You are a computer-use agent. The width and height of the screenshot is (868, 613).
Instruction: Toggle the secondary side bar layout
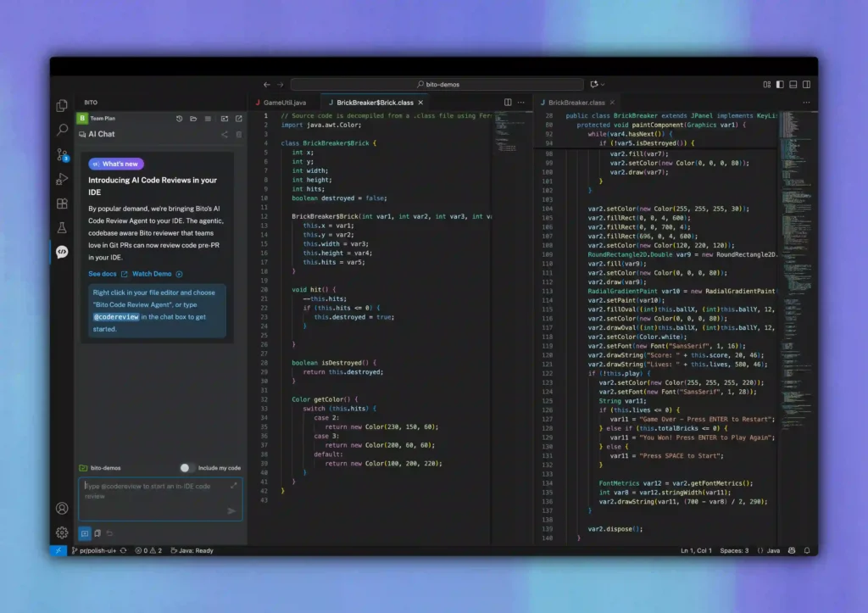coord(806,83)
